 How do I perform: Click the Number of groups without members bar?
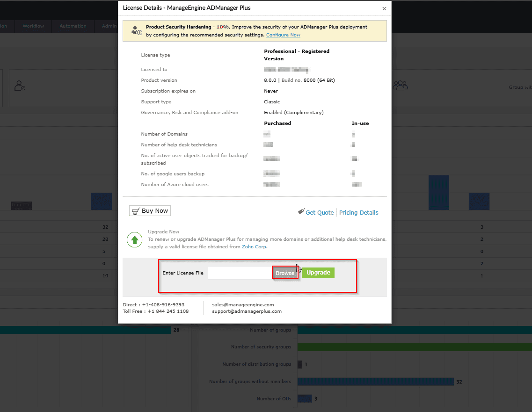pyautogui.click(x=376, y=382)
